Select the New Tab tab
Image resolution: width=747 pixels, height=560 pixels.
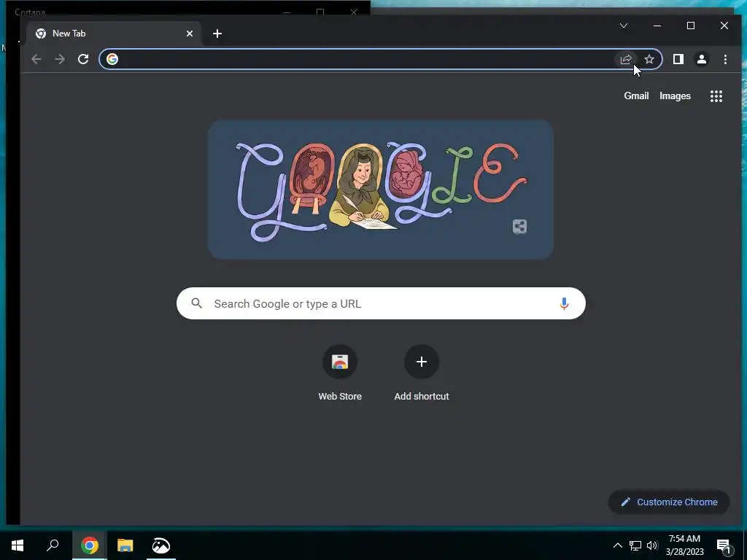coord(115,34)
